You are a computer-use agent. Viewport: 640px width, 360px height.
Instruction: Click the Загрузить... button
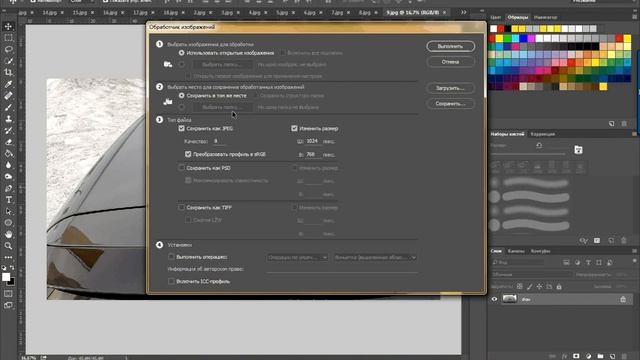point(451,88)
